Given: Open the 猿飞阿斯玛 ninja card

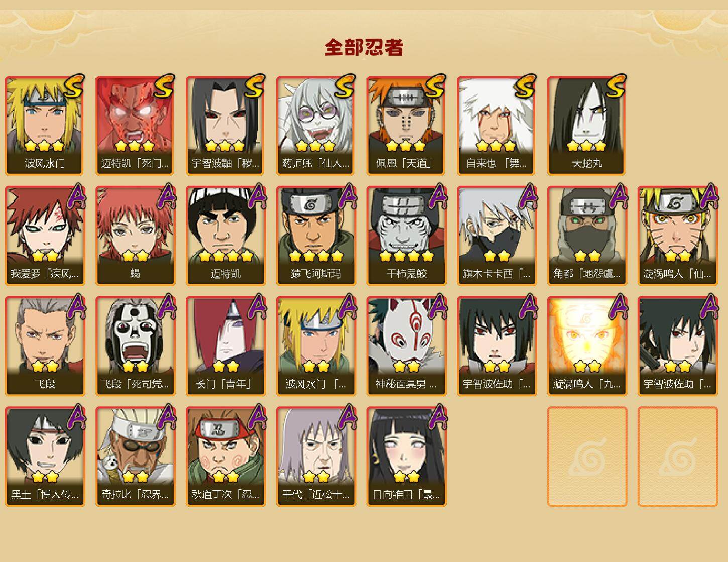Looking at the screenshot, I should 316,236.
